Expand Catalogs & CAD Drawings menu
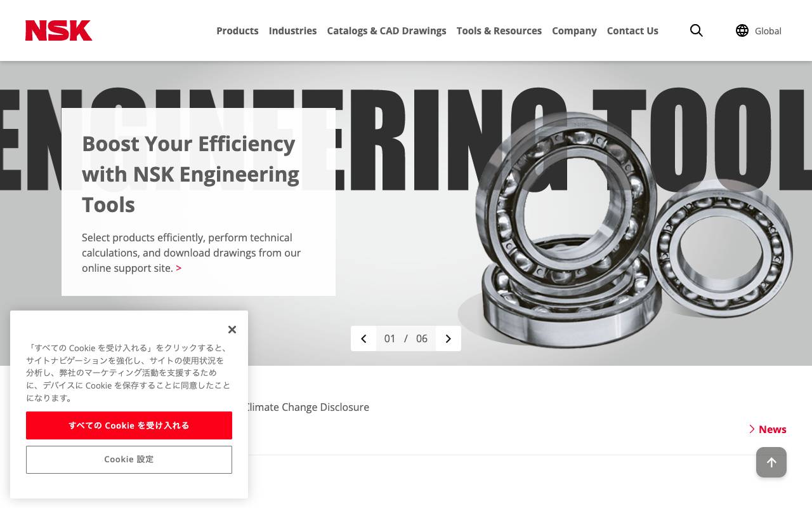This screenshot has height=508, width=812. 386,30
